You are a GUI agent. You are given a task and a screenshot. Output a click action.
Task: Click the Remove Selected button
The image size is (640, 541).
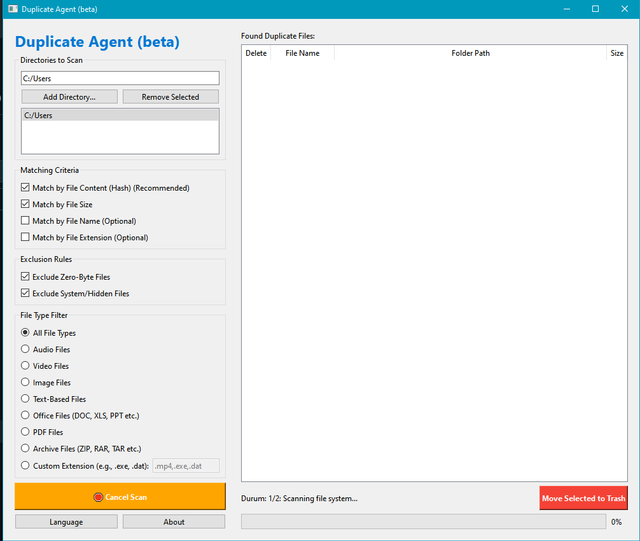171,97
